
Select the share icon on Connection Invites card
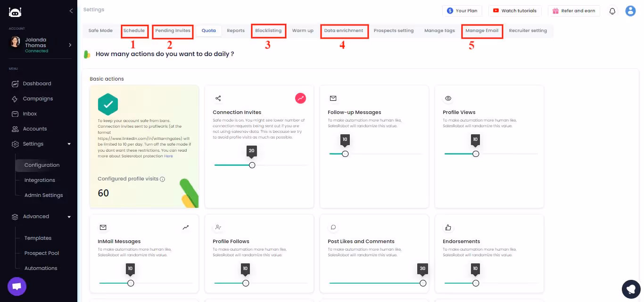[x=218, y=98]
